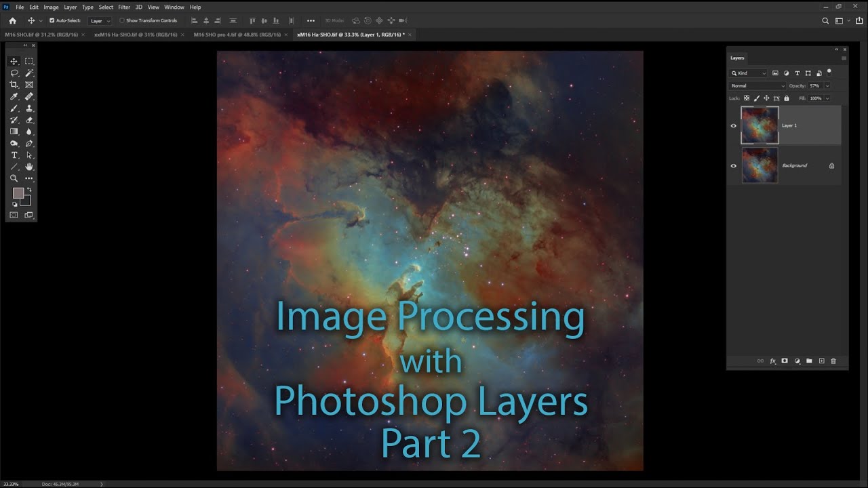Toggle Auto-Select checkbox
Screen dimensions: 868x488
52,20
